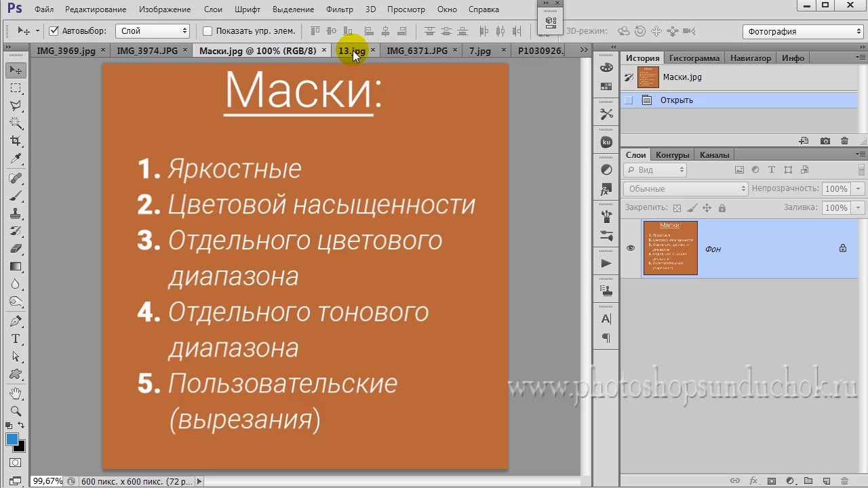
Task: Open the Слой auto-select dropdown
Action: (153, 31)
